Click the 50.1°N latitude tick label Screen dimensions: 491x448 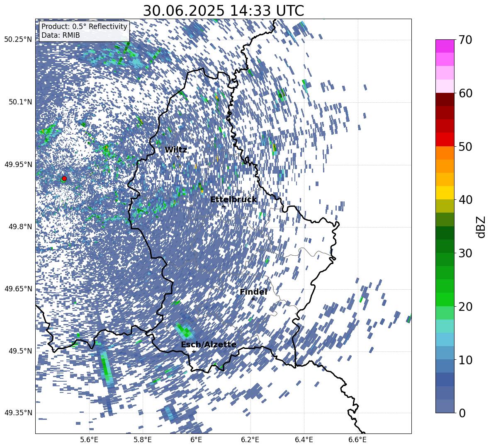(20, 102)
